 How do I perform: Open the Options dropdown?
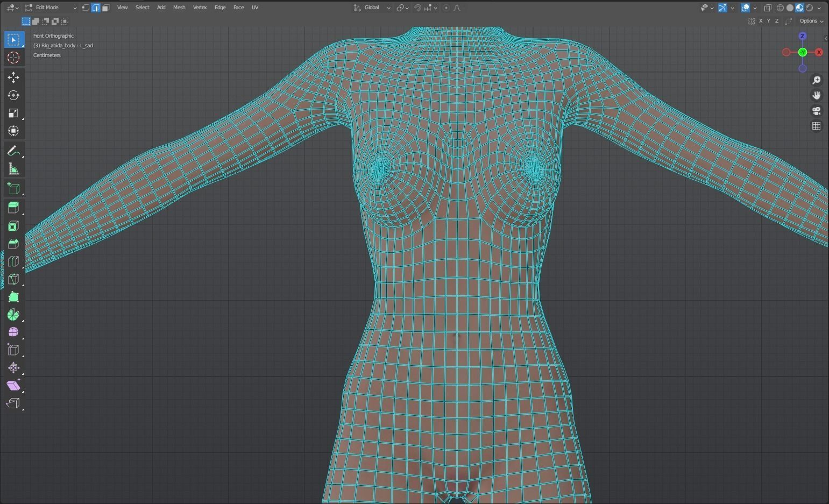pyautogui.click(x=811, y=21)
